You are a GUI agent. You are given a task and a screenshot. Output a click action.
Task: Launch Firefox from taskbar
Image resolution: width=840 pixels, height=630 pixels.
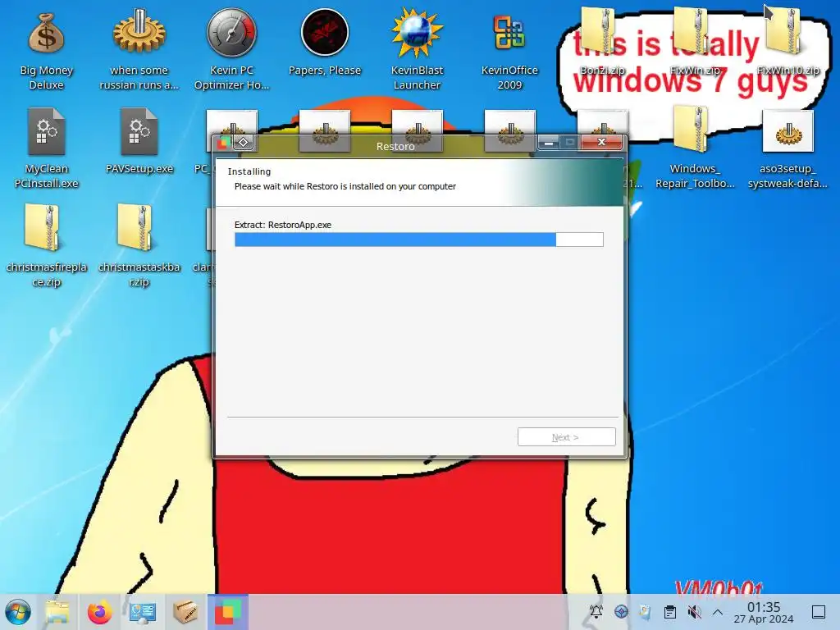click(99, 612)
